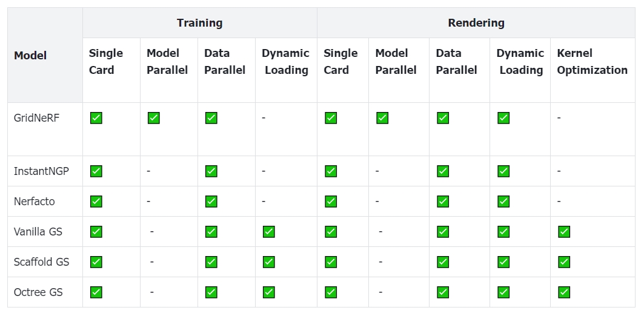The height and width of the screenshot is (319, 644).
Task: Click the Training group header
Action: click(199, 23)
